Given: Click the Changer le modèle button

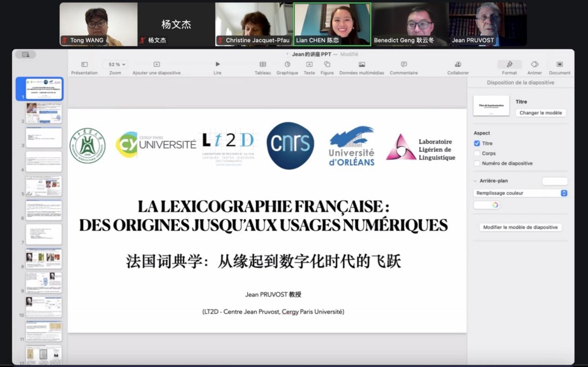Looking at the screenshot, I should click(541, 113).
